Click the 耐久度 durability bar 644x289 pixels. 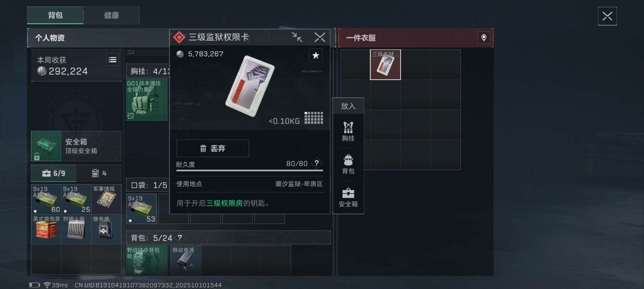pyautogui.click(x=249, y=170)
